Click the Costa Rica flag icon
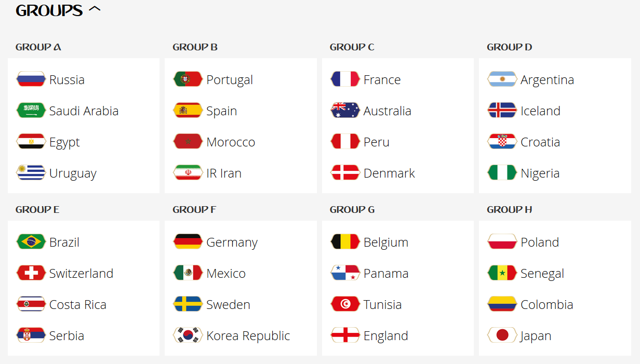 pyautogui.click(x=31, y=304)
